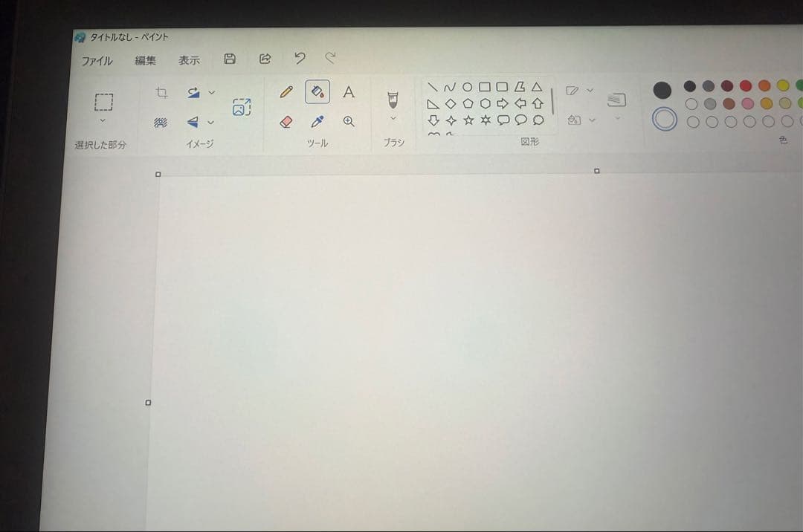Select the Magnifier zoom tool
Screen dimensions: 803x532
tap(348, 122)
